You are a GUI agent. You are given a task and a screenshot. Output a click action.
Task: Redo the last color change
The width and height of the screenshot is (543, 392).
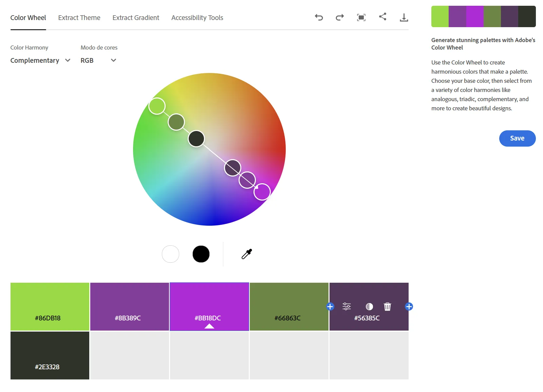(x=340, y=17)
